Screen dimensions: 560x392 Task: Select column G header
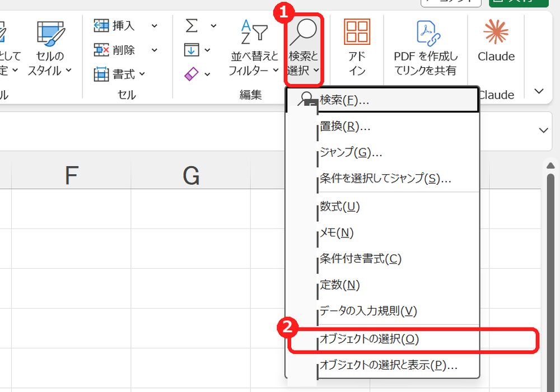click(x=191, y=175)
